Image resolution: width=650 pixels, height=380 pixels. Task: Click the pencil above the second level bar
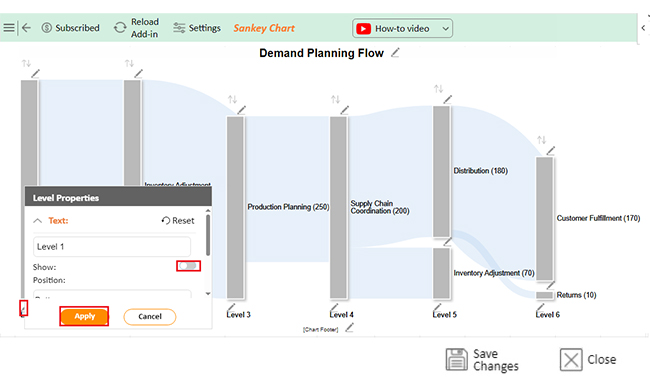click(138, 74)
